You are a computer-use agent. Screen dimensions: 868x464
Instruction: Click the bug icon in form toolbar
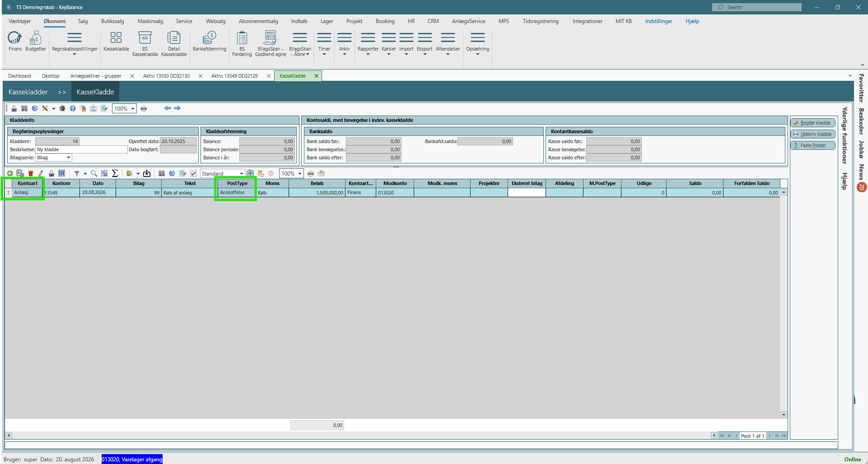(62, 108)
